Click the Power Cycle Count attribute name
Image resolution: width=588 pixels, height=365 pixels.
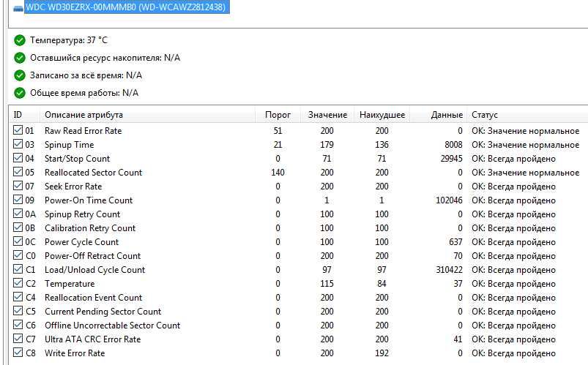point(82,241)
